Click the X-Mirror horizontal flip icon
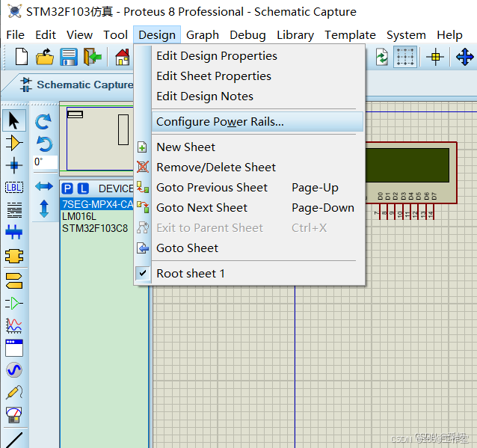The height and width of the screenshot is (448, 477). click(x=44, y=186)
